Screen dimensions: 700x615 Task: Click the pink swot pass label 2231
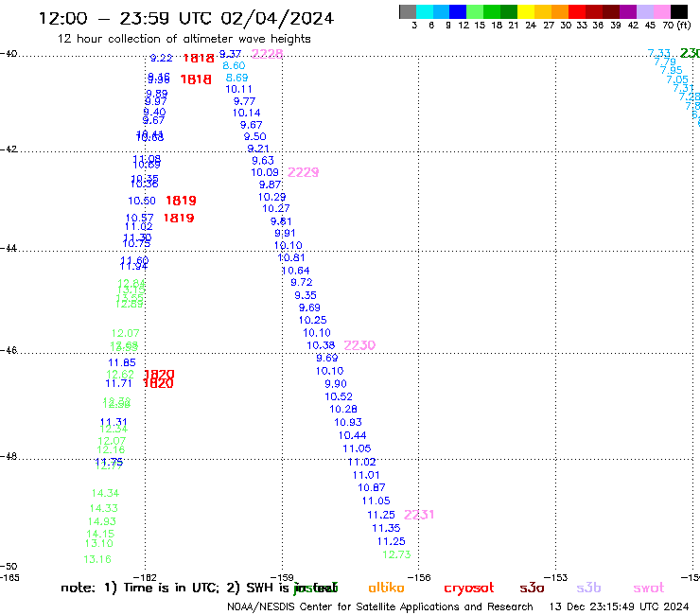(419, 515)
